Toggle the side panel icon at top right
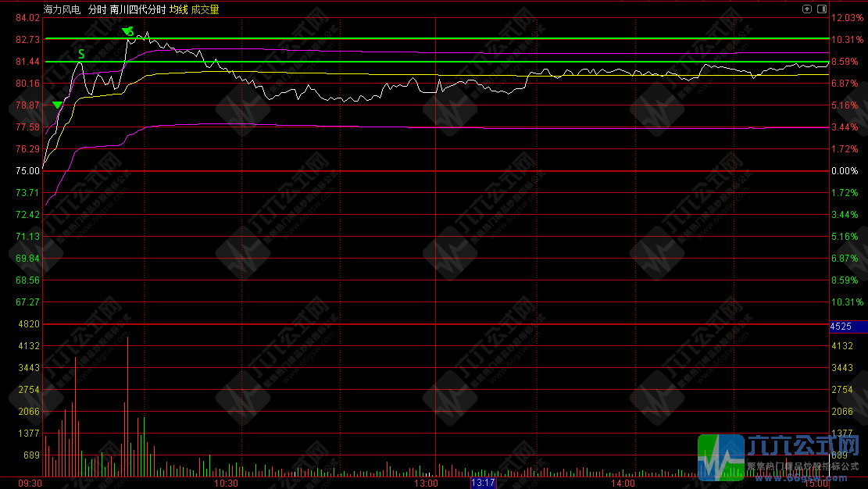The image size is (868, 489). [820, 9]
